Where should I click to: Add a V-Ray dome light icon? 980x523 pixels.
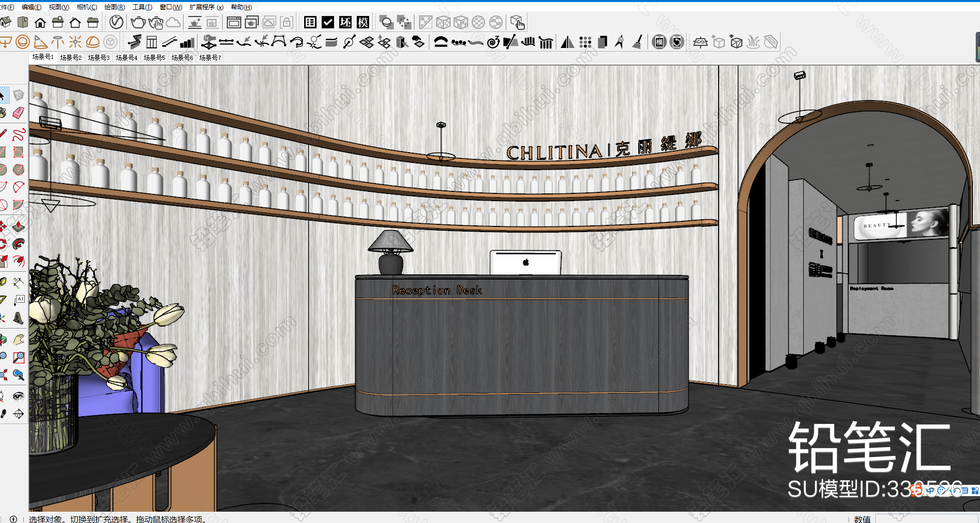coord(93,42)
